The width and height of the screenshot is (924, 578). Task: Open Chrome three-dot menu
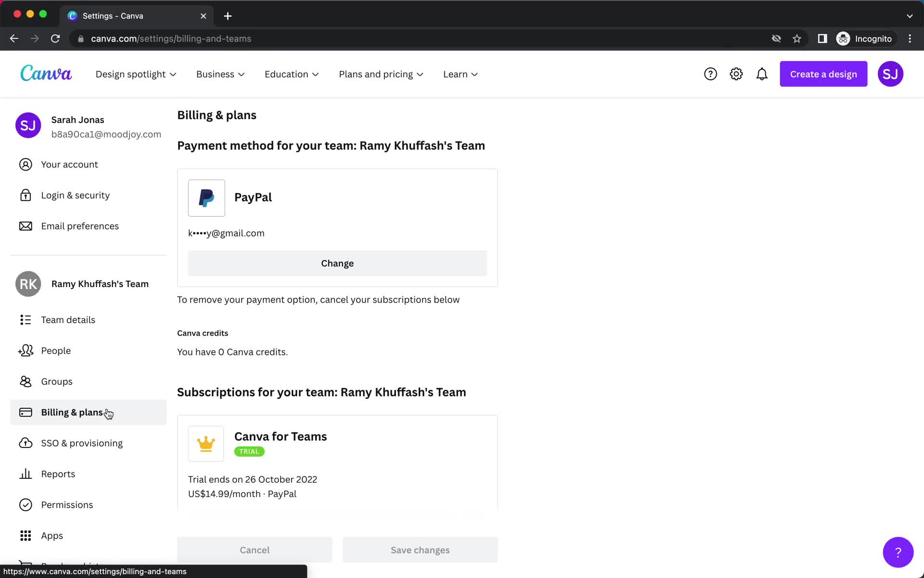tap(910, 39)
